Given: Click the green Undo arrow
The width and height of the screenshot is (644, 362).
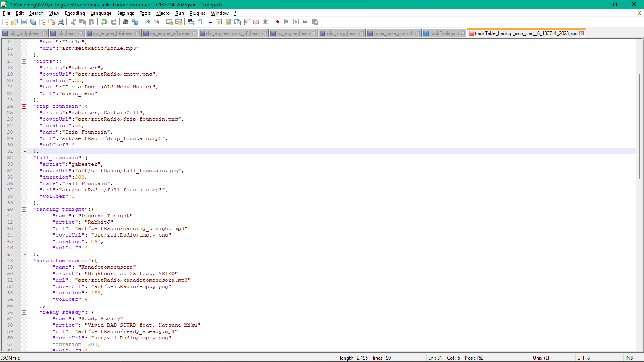Looking at the screenshot, I should coord(104,22).
